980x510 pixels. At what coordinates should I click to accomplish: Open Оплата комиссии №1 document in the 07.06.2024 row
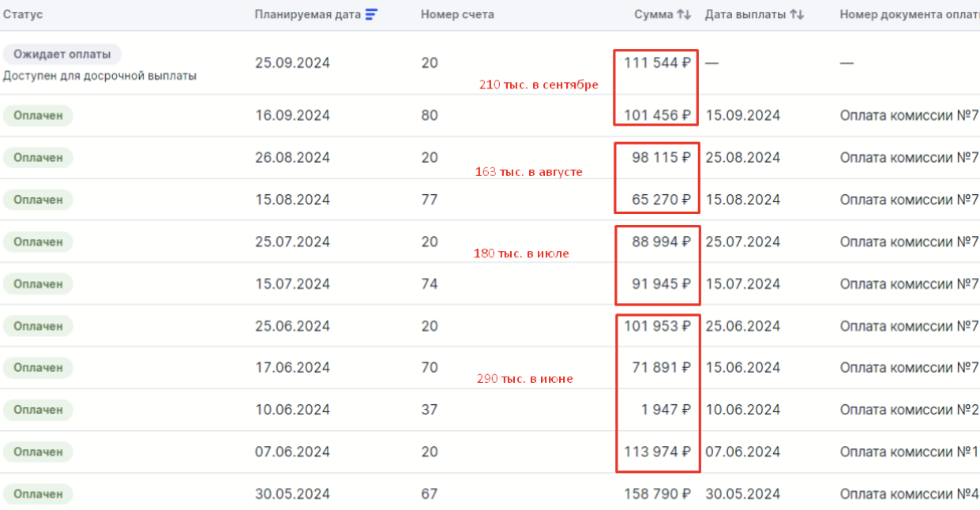click(910, 452)
